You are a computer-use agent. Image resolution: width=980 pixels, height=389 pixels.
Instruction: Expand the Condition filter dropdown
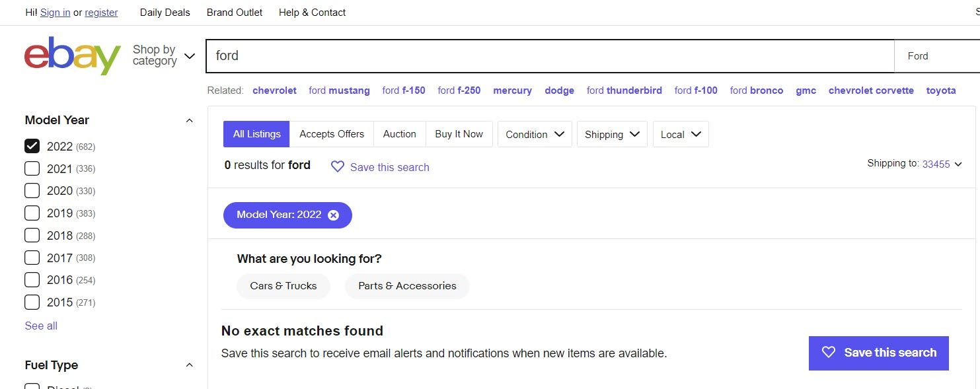point(535,134)
